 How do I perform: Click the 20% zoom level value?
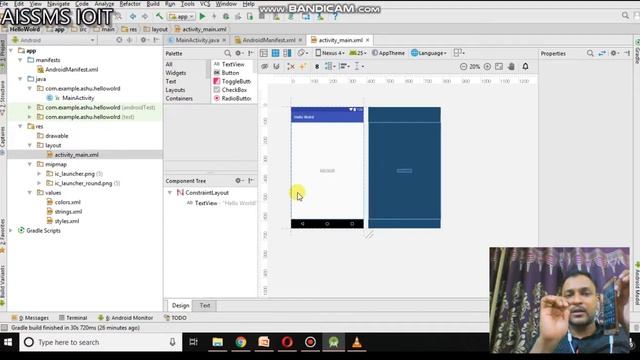click(x=475, y=66)
